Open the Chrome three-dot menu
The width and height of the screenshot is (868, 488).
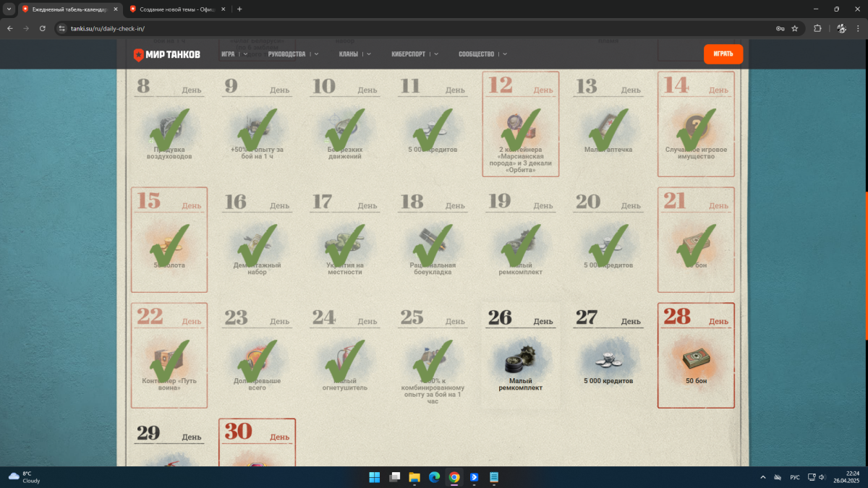[858, 28]
